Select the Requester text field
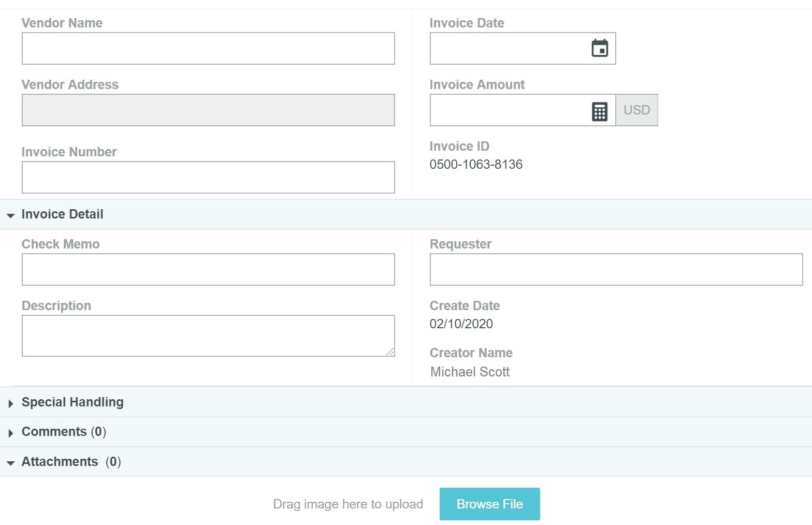 (616, 270)
